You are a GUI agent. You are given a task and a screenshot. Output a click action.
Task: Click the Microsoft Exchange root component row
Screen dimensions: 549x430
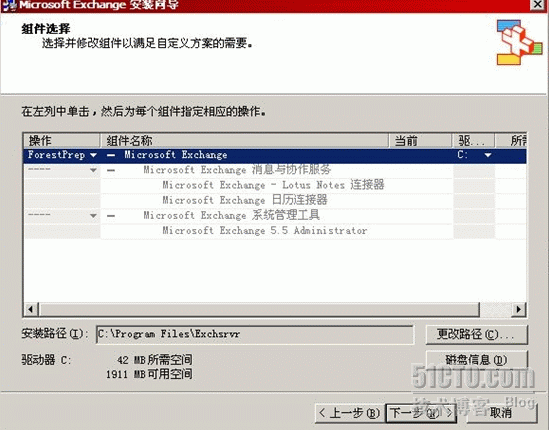[x=275, y=155]
